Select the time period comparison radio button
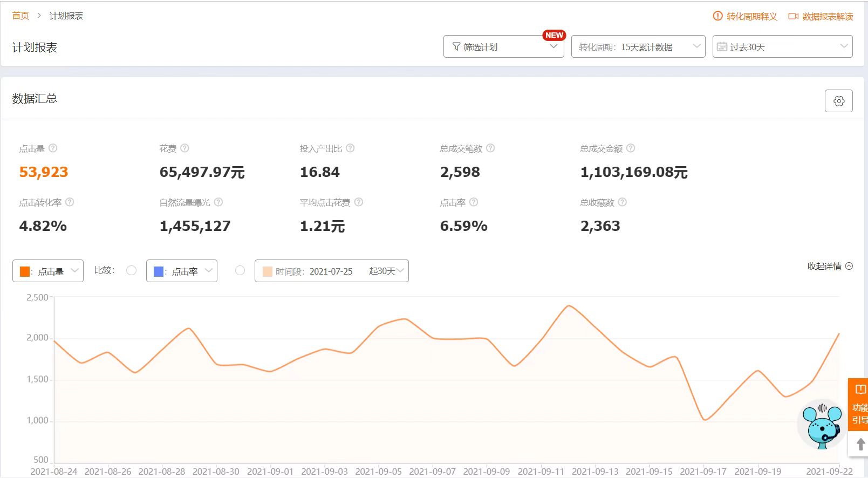Screen dimensions: 868x478 pos(240,270)
